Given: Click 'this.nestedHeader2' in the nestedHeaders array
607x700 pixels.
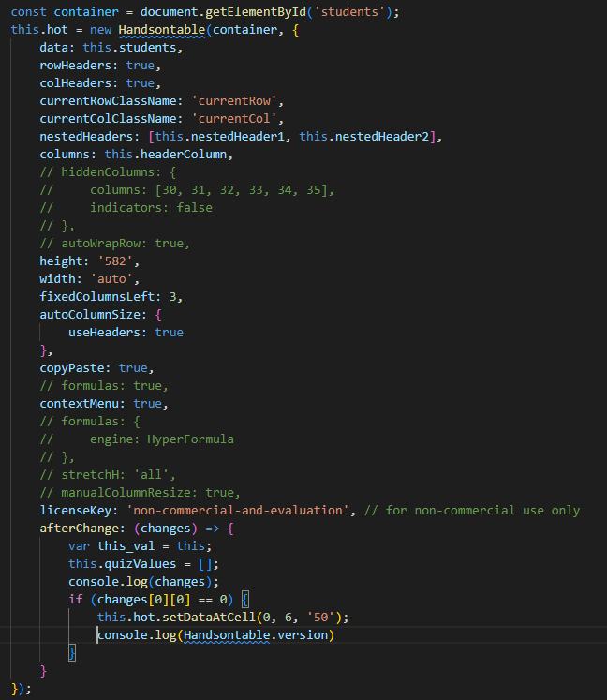Looking at the screenshot, I should (363, 137).
